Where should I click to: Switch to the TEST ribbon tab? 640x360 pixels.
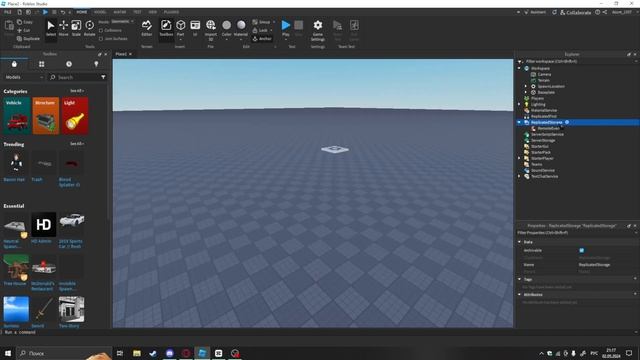pyautogui.click(x=137, y=12)
